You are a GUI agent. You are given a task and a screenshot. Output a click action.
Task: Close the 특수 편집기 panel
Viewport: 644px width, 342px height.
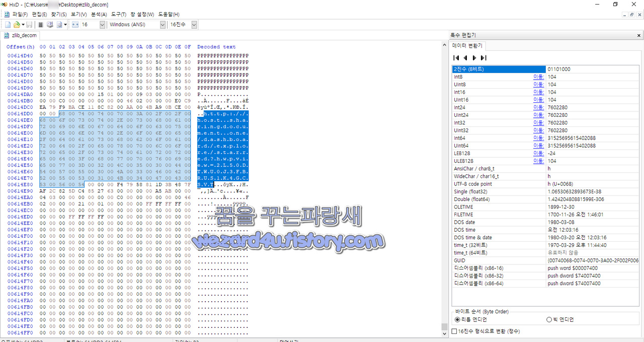click(638, 35)
